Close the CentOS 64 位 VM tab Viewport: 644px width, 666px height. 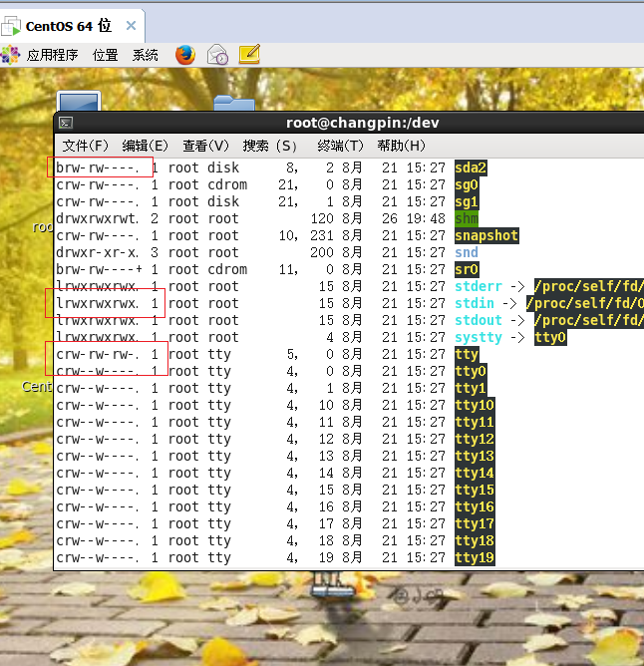point(132,26)
